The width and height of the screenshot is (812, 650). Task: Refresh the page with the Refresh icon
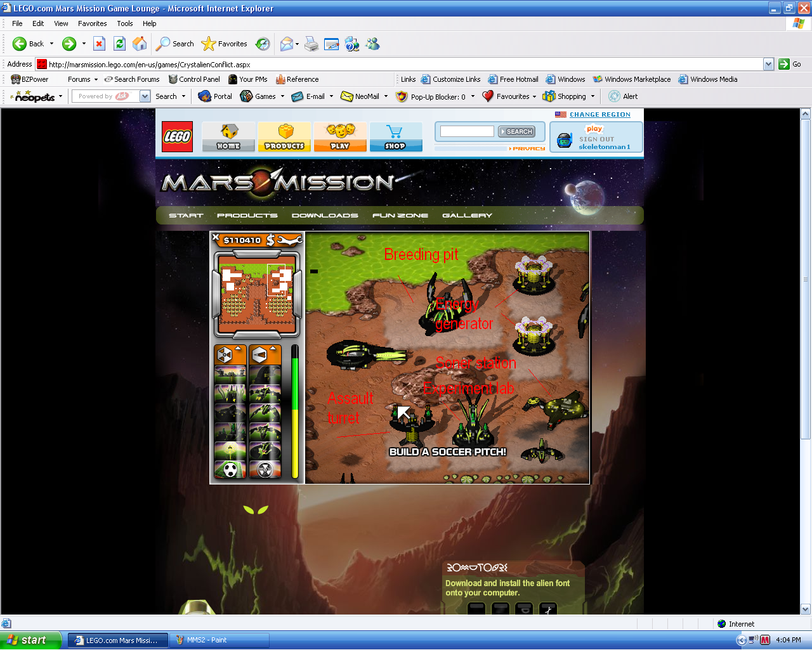[119, 44]
